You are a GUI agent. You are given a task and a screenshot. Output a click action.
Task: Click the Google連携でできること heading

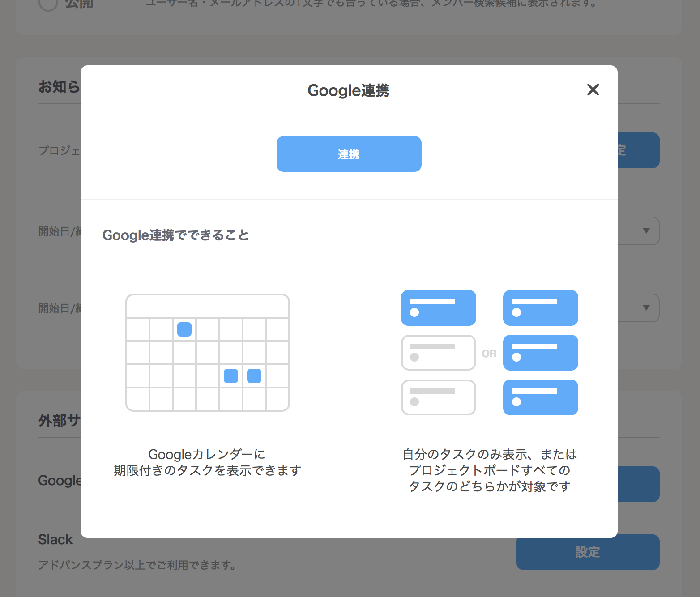pyautogui.click(x=175, y=235)
